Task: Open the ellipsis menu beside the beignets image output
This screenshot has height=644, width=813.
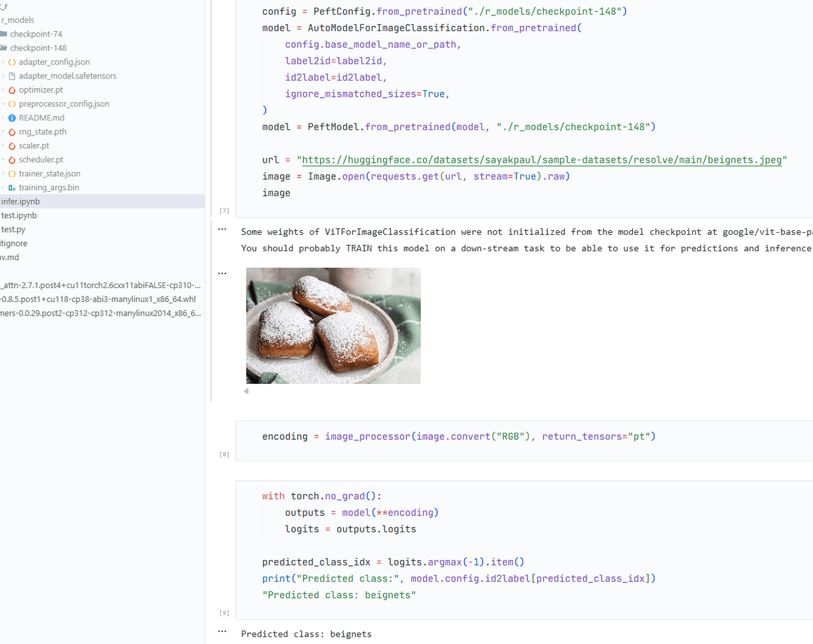Action: 222,274
